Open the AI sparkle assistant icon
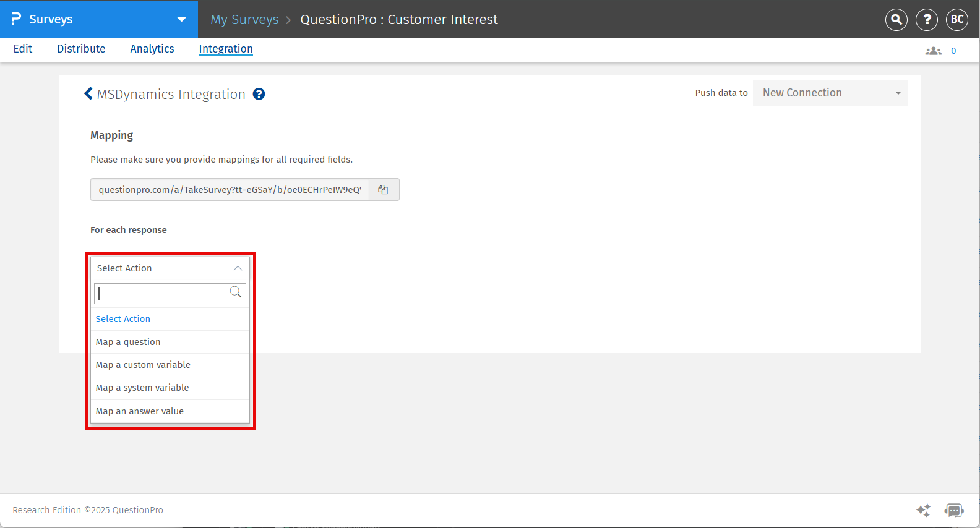This screenshot has width=980, height=528. (923, 510)
